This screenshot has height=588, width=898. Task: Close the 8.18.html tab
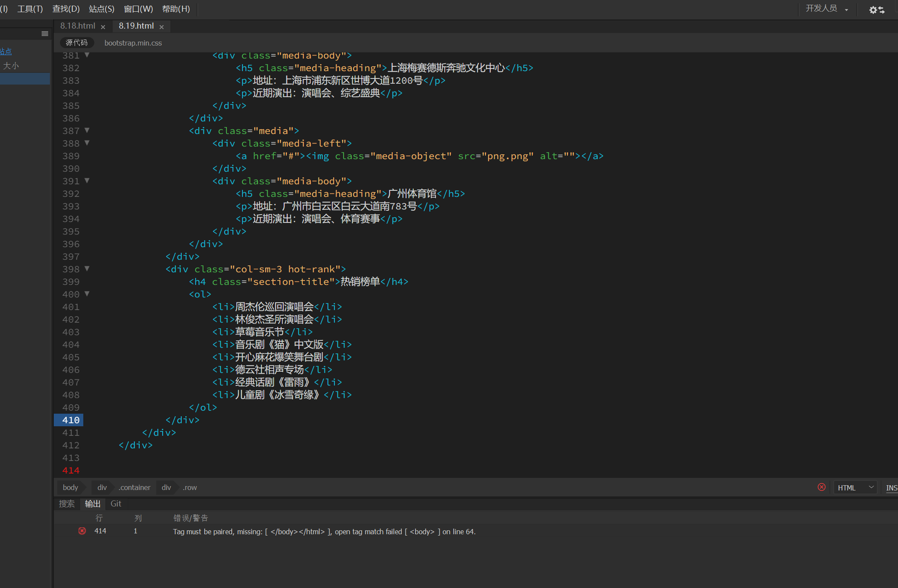(103, 27)
